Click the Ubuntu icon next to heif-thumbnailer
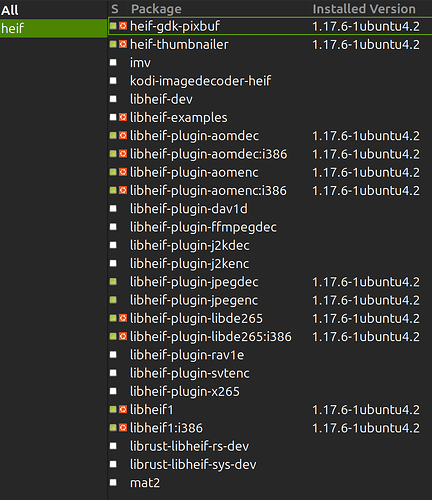This screenshot has width=432, height=500. click(x=123, y=44)
